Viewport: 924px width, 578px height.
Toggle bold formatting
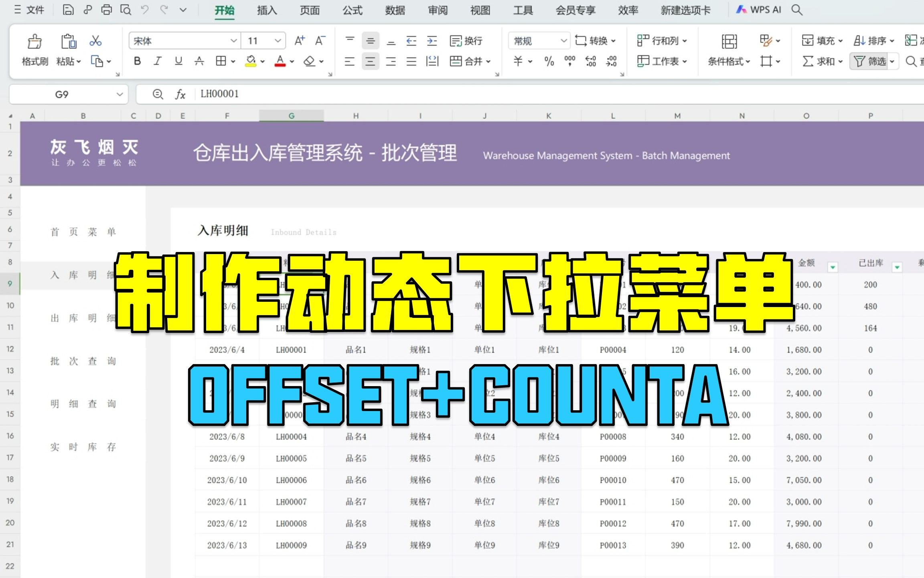(x=137, y=61)
